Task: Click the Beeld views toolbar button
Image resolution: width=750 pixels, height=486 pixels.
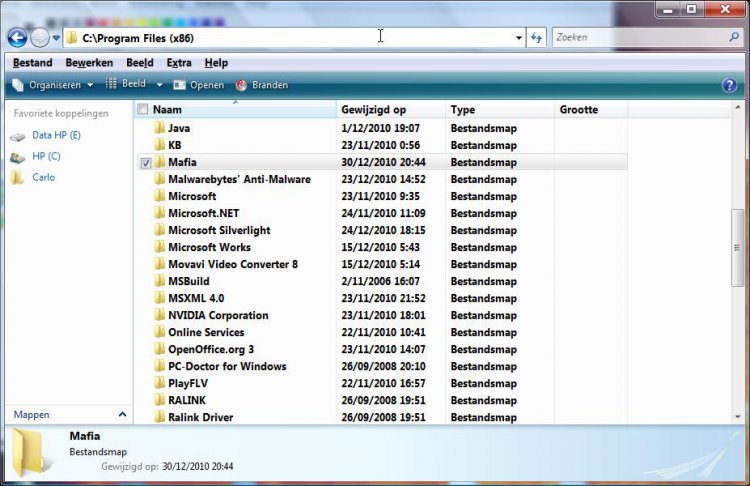Action: (x=126, y=84)
